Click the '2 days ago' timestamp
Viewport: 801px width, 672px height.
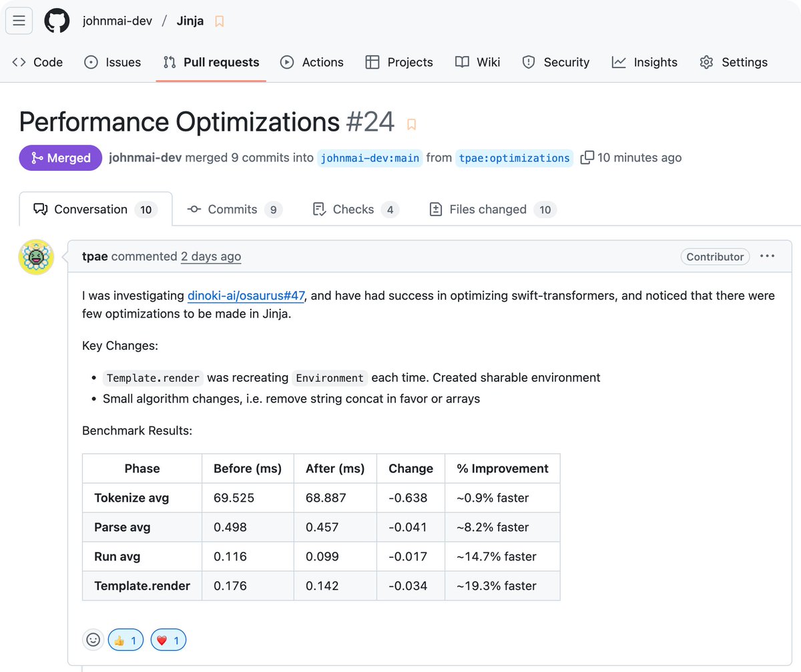coord(211,256)
